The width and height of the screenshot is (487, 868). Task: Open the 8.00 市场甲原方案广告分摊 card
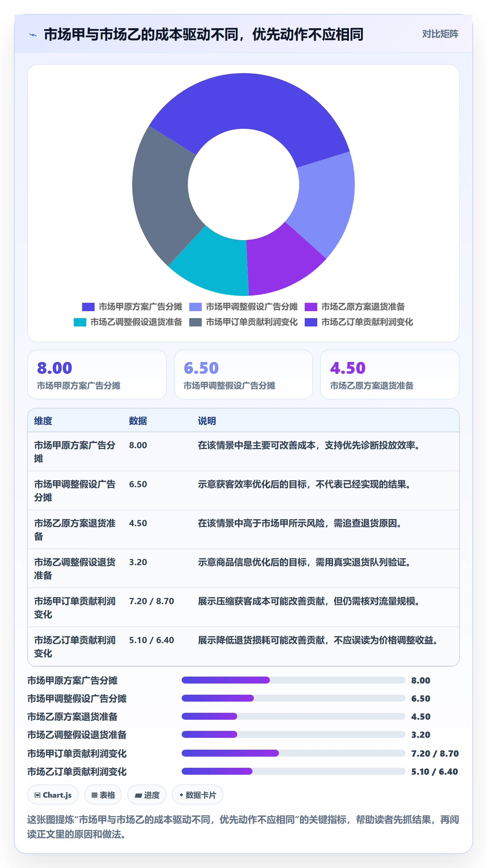click(x=97, y=374)
